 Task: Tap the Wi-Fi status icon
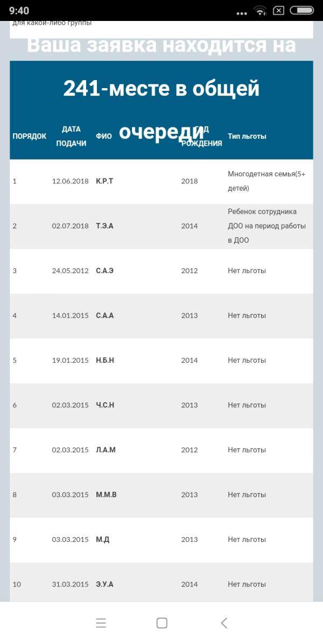[260, 10]
